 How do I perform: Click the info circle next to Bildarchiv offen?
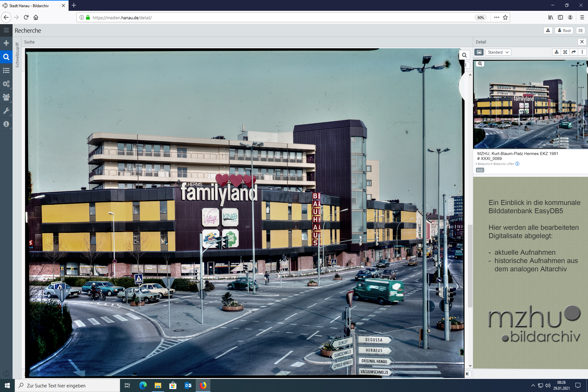click(517, 164)
